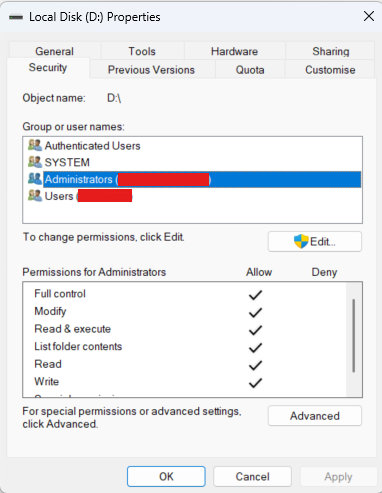Click the Full control permission label

[60, 294]
